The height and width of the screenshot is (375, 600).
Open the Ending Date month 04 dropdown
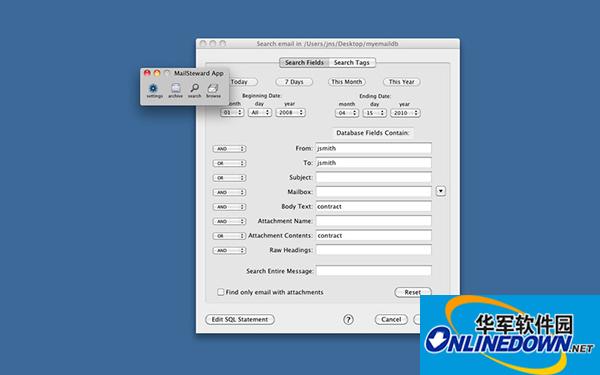click(x=347, y=113)
